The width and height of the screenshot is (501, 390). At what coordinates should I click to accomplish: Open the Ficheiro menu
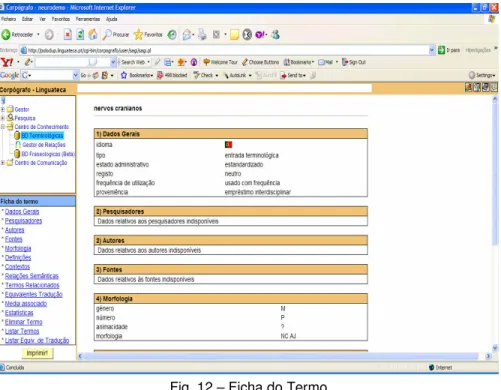click(9, 19)
